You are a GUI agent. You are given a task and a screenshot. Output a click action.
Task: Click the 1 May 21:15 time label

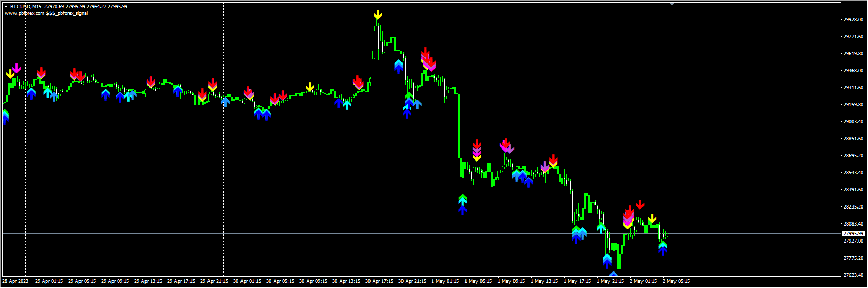(610, 282)
